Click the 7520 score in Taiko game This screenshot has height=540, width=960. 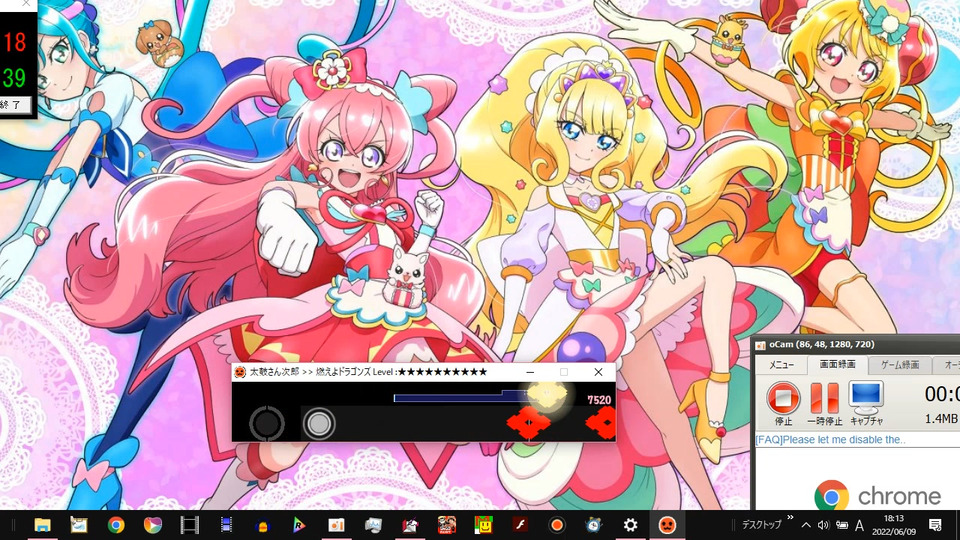[599, 400]
